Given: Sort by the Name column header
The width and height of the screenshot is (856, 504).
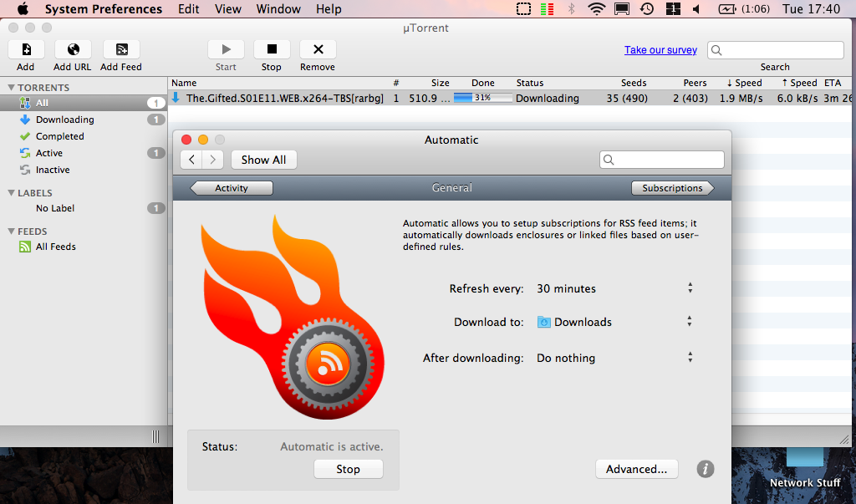Looking at the screenshot, I should [184, 83].
